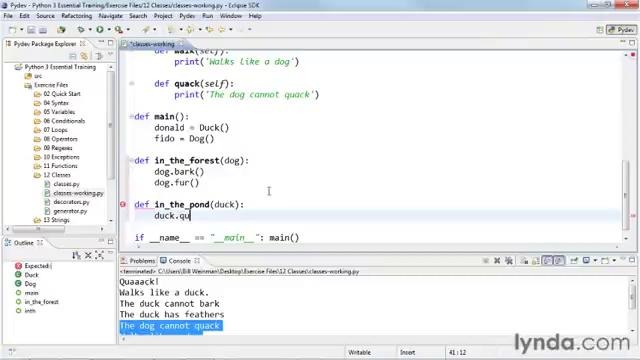
Task: Click the 'Writable' status bar entry
Action: pos(359,352)
